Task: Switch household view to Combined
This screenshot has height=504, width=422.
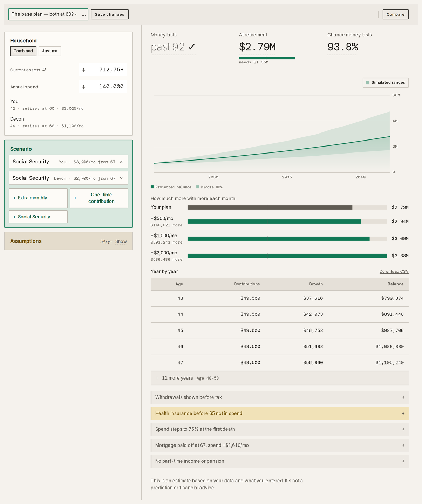Action: 23,51
